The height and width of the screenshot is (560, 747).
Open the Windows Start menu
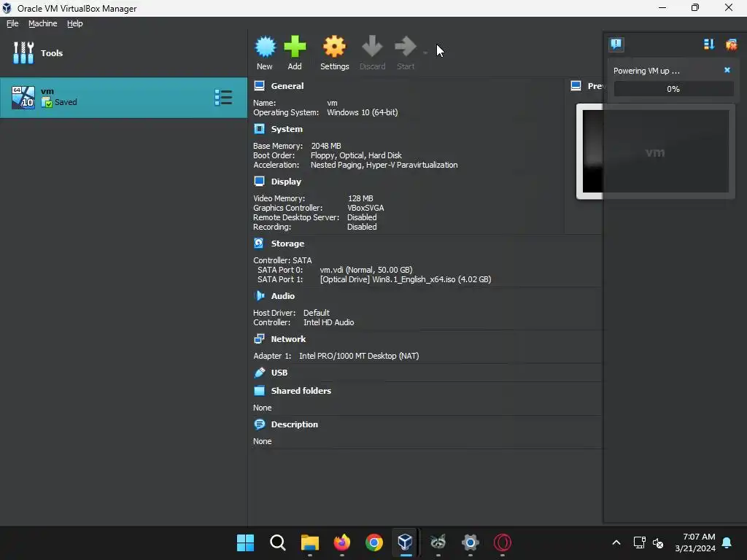[x=245, y=542]
